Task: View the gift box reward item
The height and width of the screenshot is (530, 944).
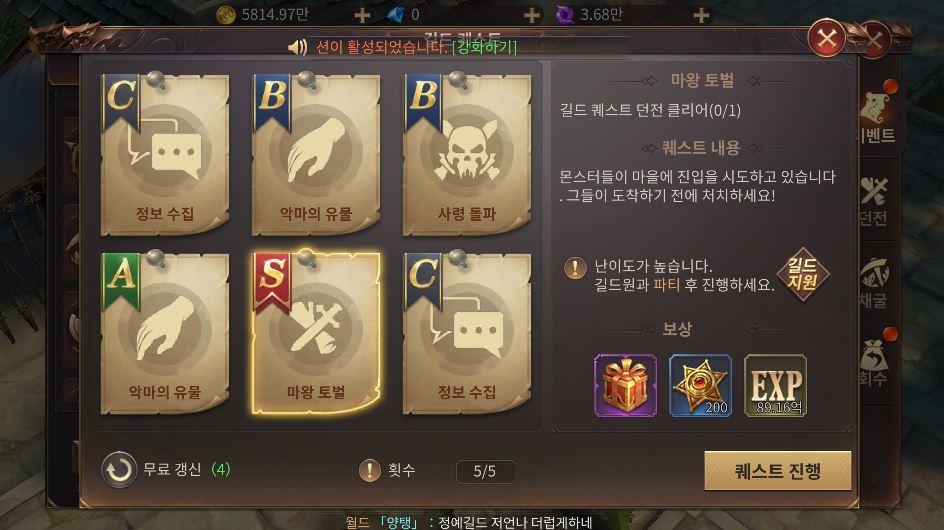Action: 626,385
